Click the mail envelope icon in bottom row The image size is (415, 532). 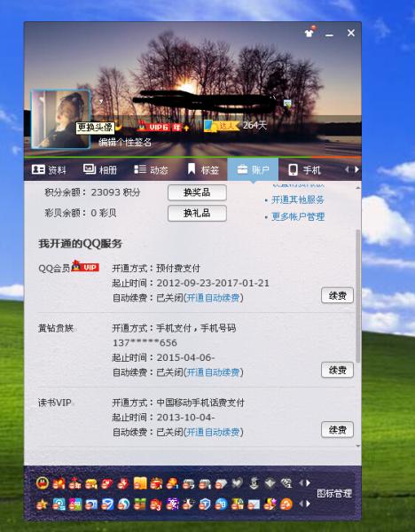254,505
